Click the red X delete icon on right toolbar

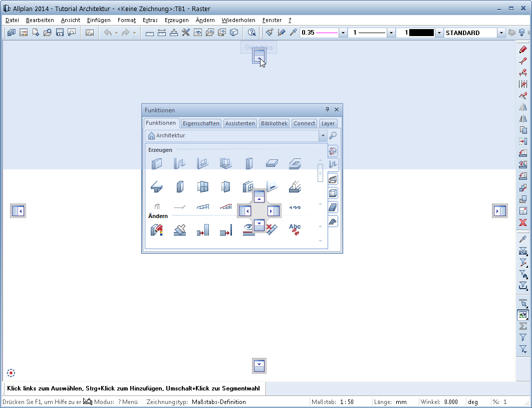tap(523, 223)
